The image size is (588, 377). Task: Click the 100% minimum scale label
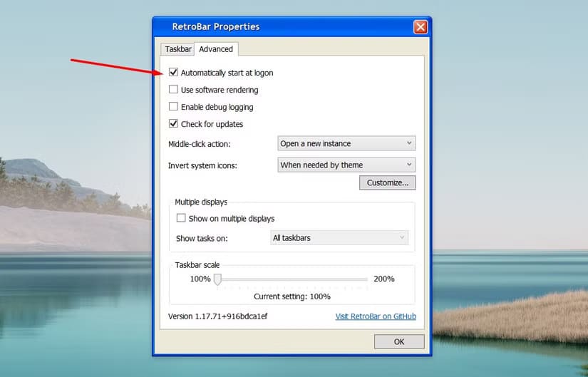[200, 279]
